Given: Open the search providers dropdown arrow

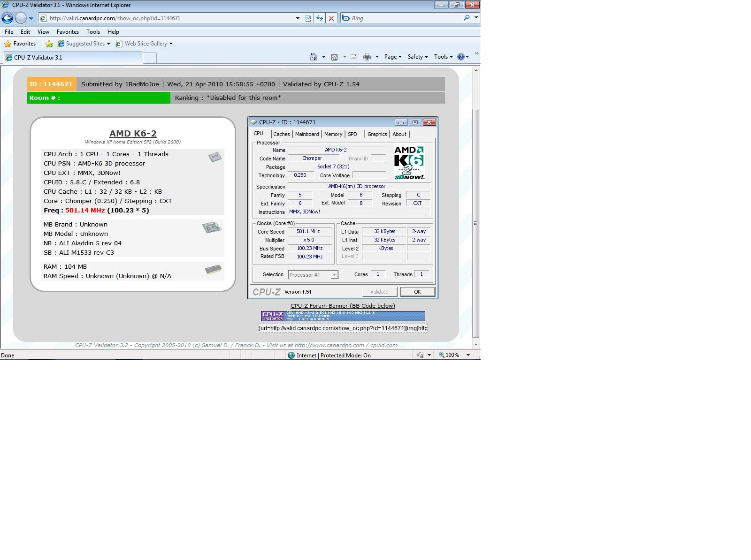Looking at the screenshot, I should [476, 18].
